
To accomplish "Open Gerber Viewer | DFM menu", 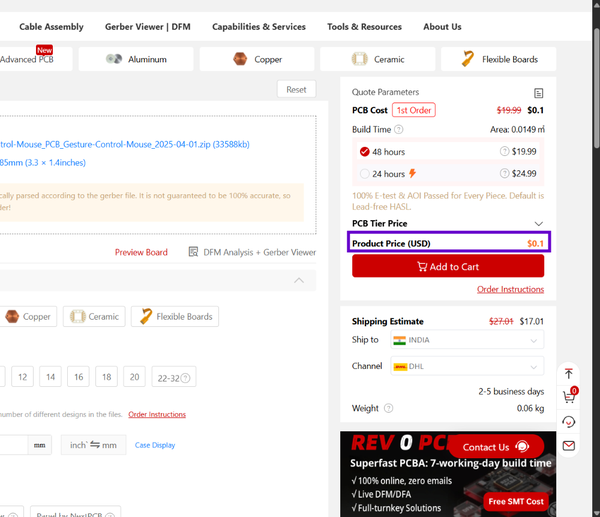I will [148, 27].
